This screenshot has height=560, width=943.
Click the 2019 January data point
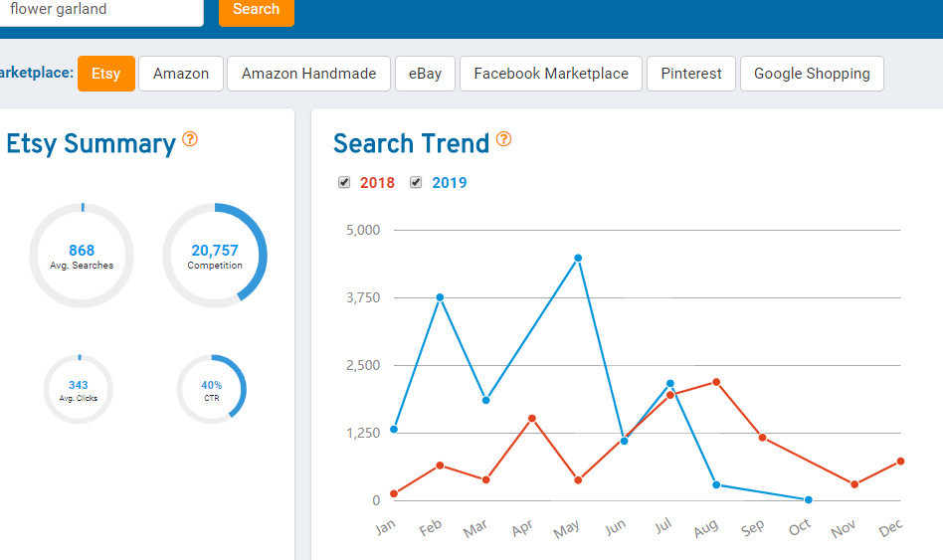click(x=394, y=430)
